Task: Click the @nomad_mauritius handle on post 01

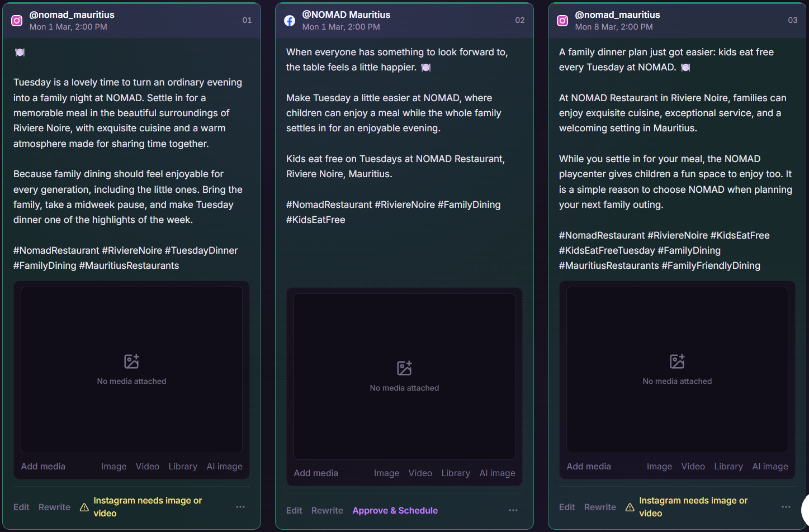Action: (72, 15)
